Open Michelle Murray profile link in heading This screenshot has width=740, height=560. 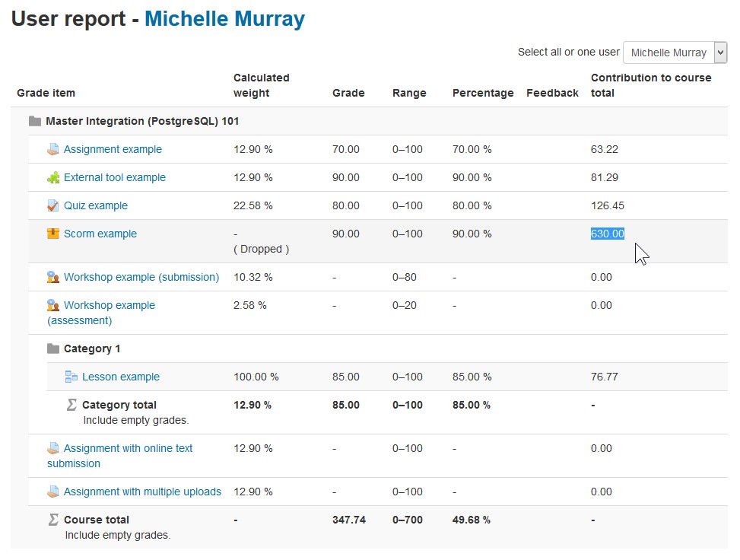224,19
